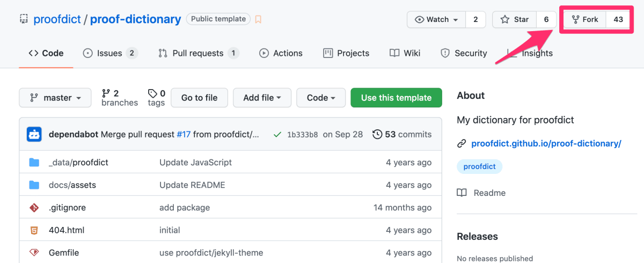Viewport: 644px width, 263px height.
Task: Expand the master branch selector
Action: tap(55, 98)
